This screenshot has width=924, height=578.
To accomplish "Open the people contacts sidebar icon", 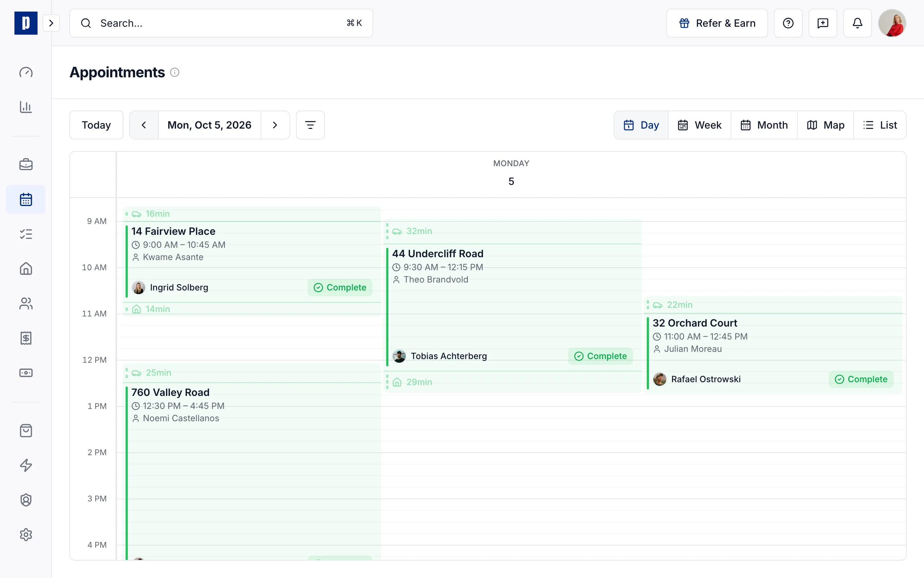I will click(x=26, y=303).
